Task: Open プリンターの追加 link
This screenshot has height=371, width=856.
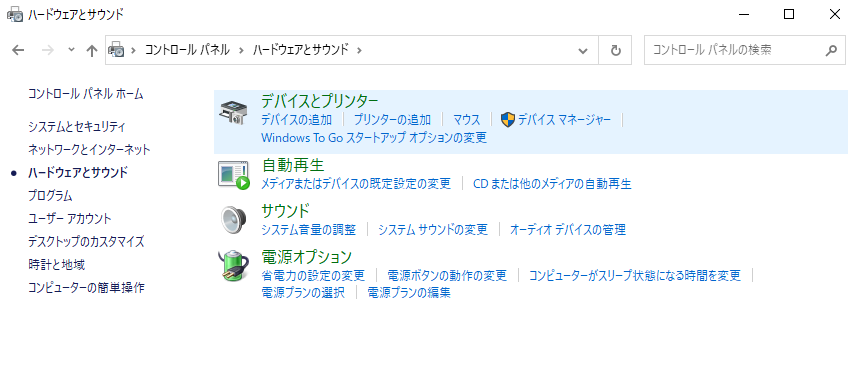Action: coord(392,119)
